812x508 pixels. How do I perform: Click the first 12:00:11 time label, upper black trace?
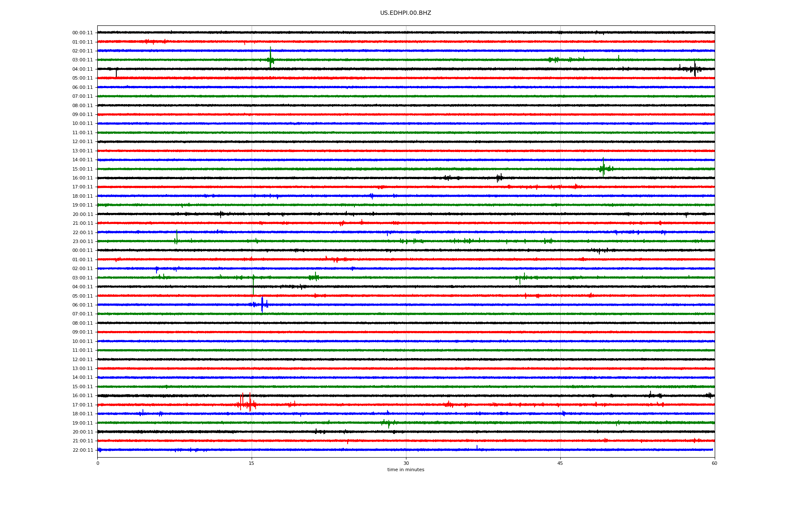pos(82,142)
